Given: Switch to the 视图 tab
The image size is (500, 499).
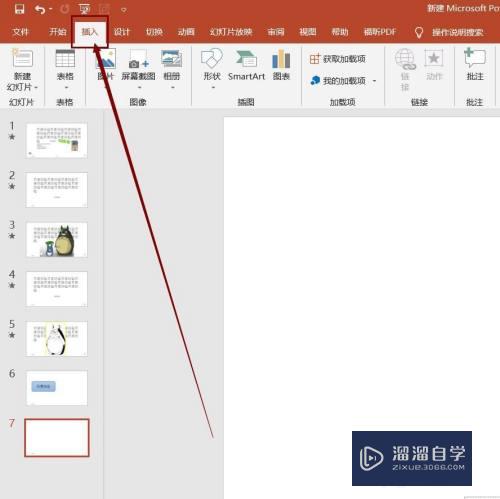Looking at the screenshot, I should [308, 32].
